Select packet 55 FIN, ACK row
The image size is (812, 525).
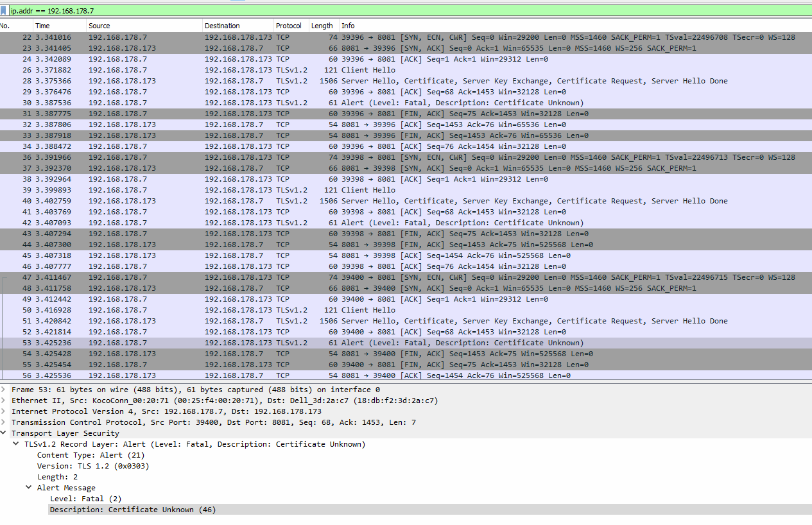[406, 365]
